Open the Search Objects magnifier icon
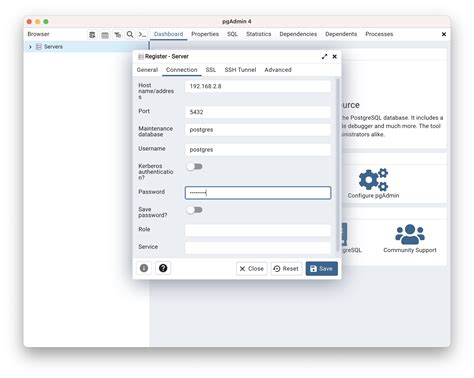The width and height of the screenshot is (474, 378). [130, 34]
